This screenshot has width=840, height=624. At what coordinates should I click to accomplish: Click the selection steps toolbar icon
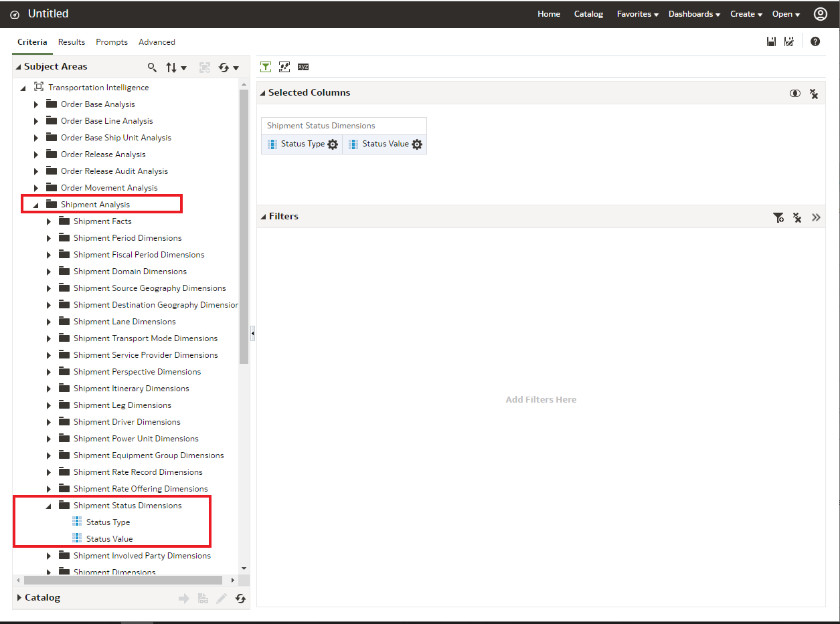coord(284,66)
